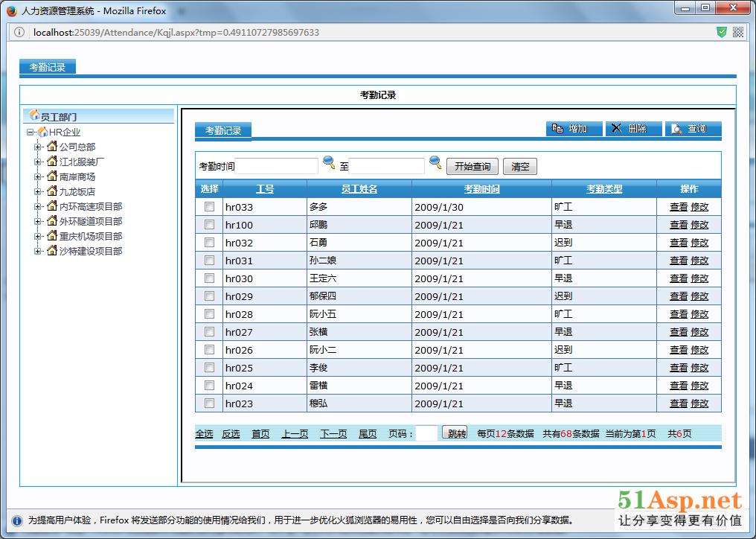
Task: Click the HR企业 root node icon
Action: pos(42,132)
